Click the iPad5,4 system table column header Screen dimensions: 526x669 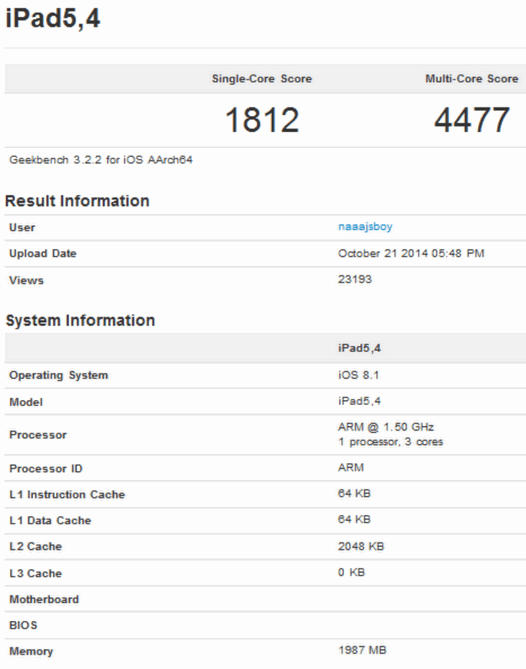[x=359, y=348]
